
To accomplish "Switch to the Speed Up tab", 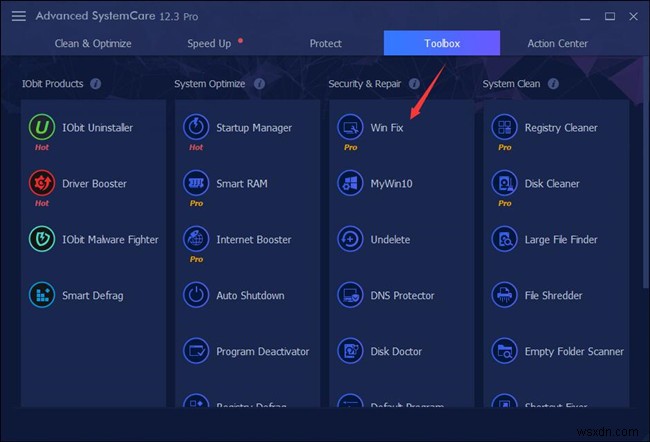I will (209, 43).
